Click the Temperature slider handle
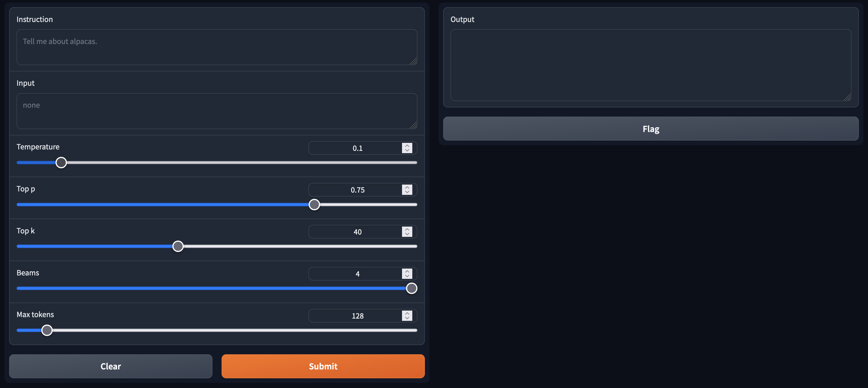 [61, 163]
